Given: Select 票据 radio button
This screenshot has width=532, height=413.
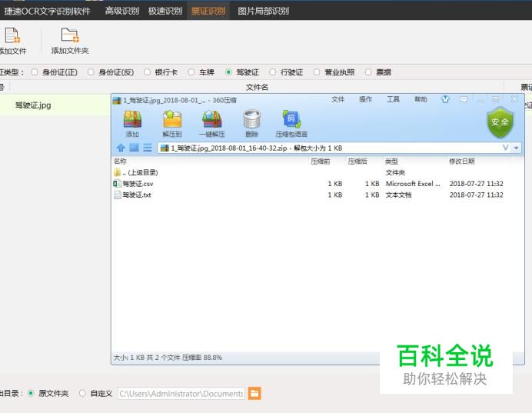Looking at the screenshot, I should [x=368, y=72].
